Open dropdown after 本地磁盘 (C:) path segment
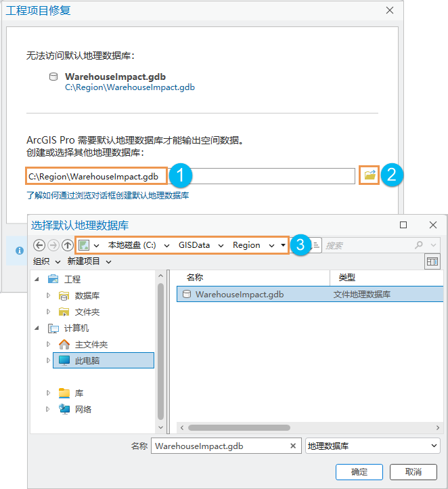The height and width of the screenshot is (489, 448). tap(166, 246)
